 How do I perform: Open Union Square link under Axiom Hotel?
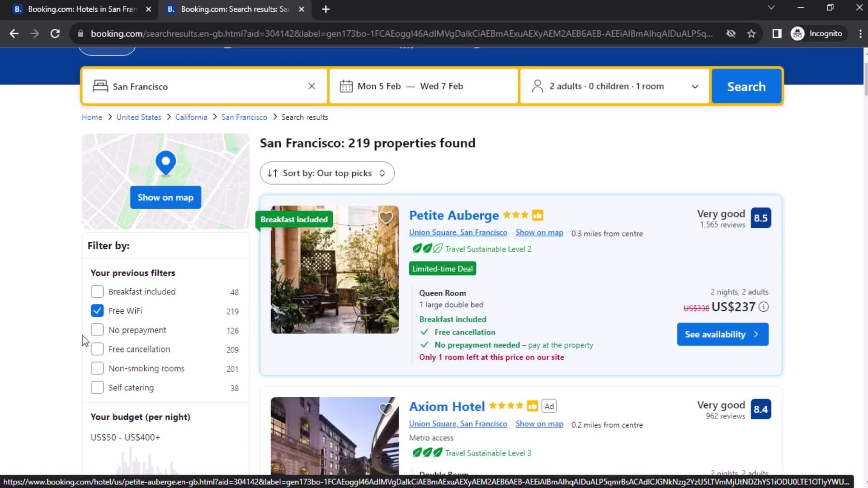point(458,424)
